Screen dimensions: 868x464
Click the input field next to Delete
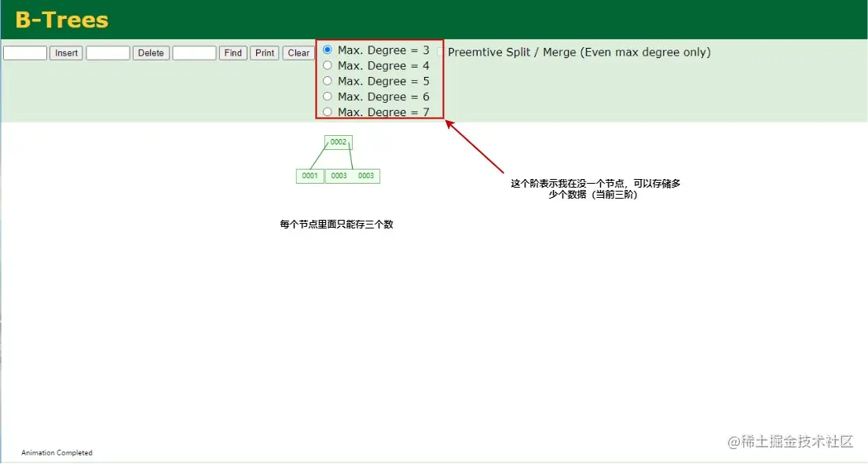(108, 53)
